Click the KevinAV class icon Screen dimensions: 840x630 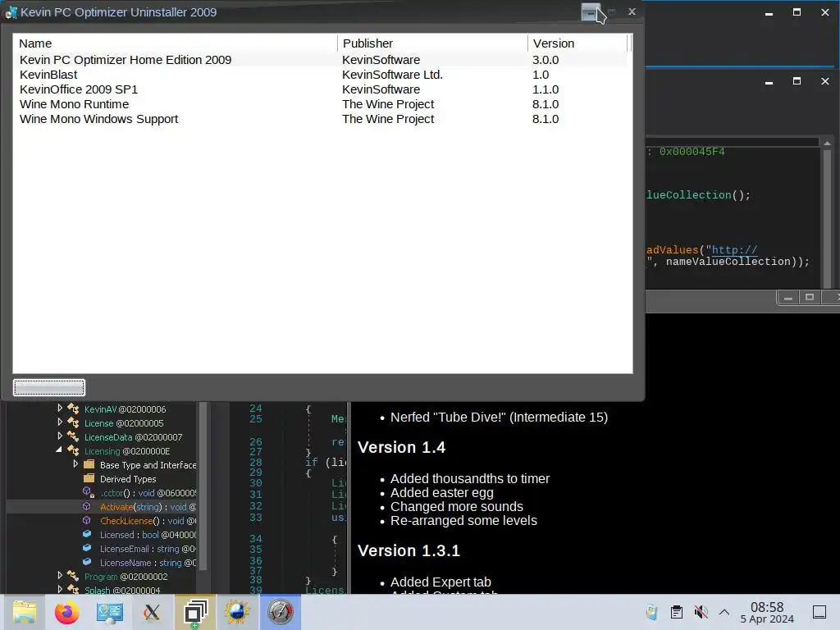(x=73, y=409)
